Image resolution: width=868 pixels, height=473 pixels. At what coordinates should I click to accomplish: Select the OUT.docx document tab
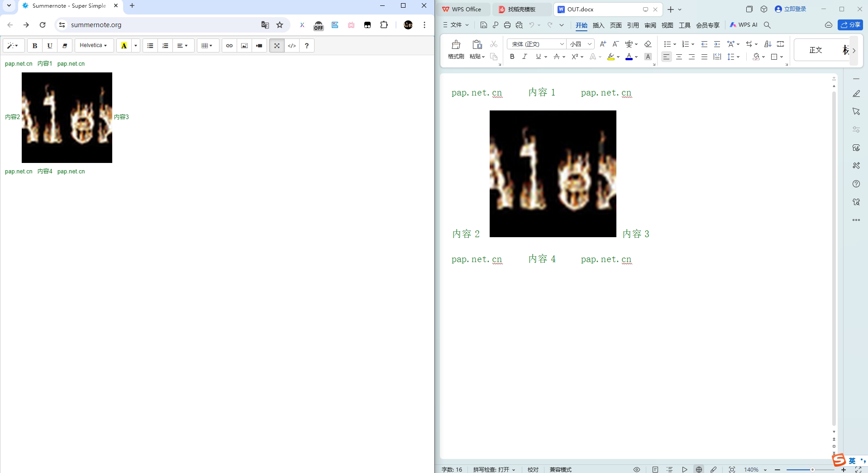pyautogui.click(x=581, y=9)
